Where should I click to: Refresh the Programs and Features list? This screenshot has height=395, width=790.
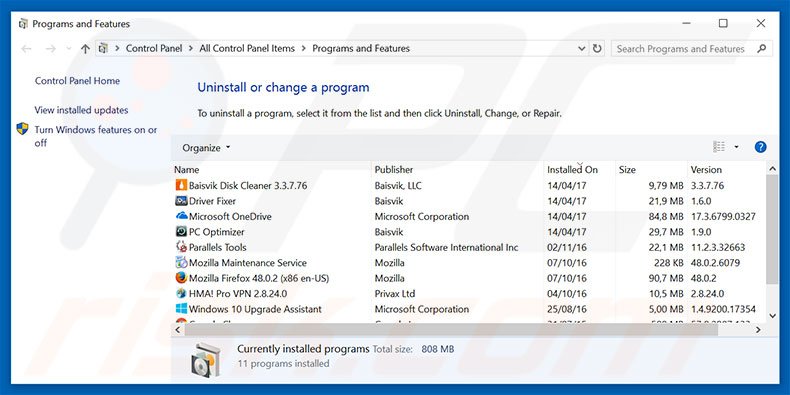click(597, 49)
